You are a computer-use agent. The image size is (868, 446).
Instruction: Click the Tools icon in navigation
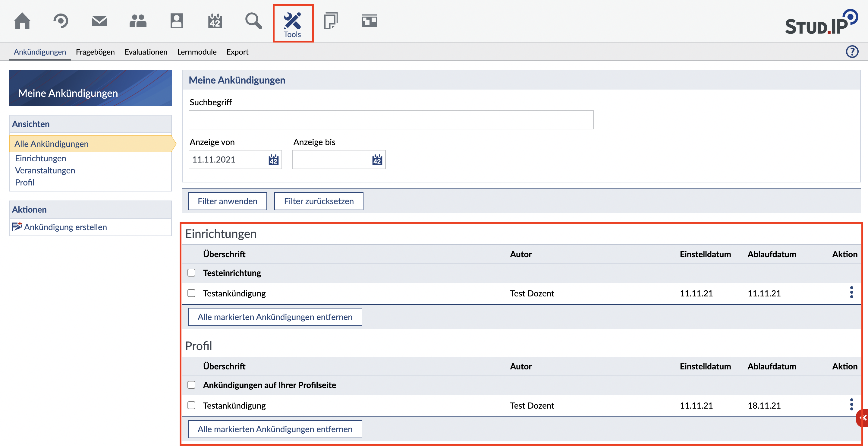coord(292,23)
